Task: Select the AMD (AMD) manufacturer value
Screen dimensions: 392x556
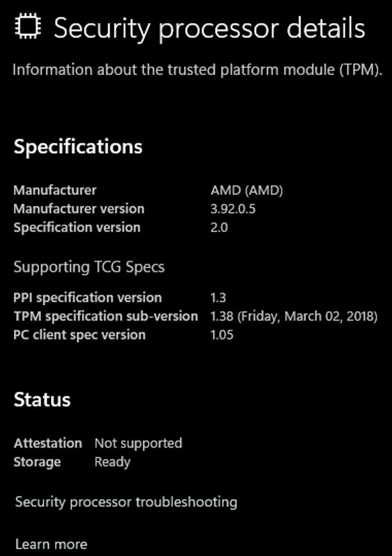Action: (247, 190)
